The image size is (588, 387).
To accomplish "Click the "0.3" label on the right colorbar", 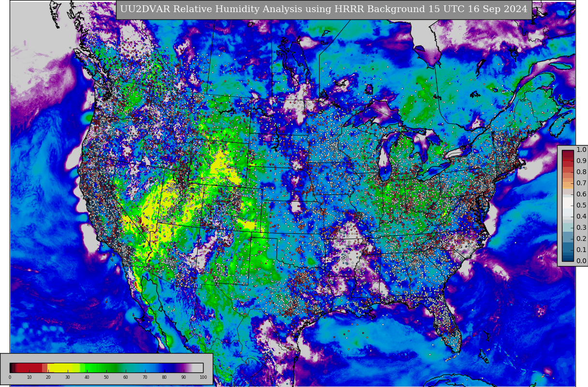I will [581, 227].
